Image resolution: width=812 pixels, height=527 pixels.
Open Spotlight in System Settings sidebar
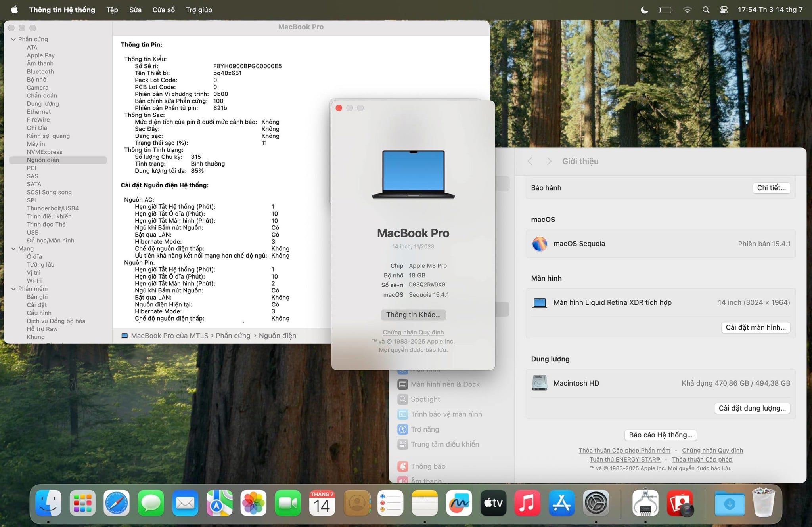click(419, 399)
